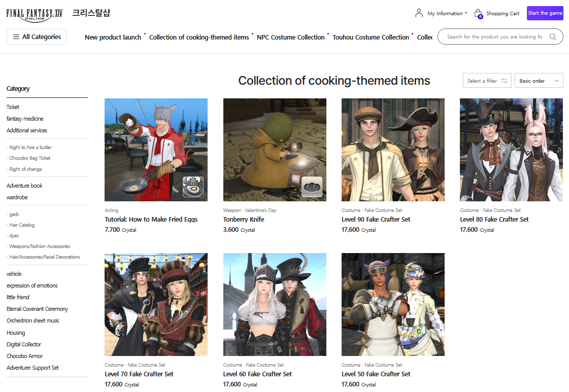
Task: Expand the All Categories menu
Action: point(37,37)
